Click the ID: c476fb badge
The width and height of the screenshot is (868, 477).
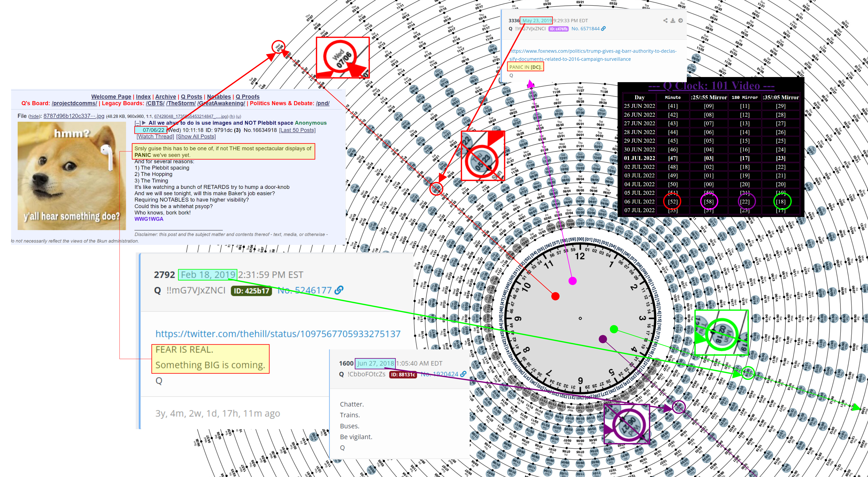[x=558, y=29]
